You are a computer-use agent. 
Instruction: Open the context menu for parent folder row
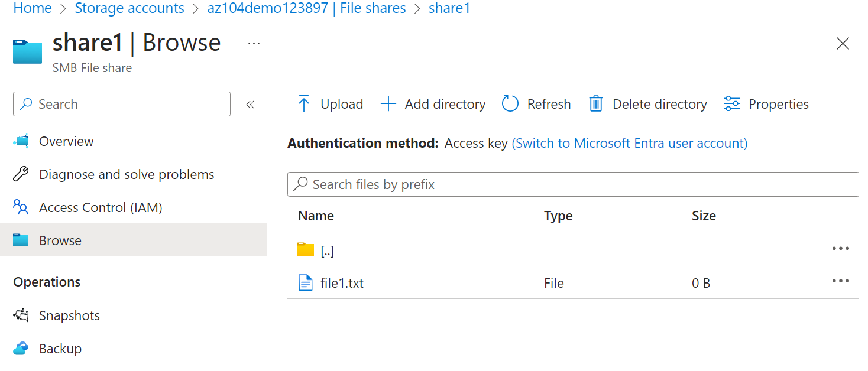pyautogui.click(x=840, y=249)
